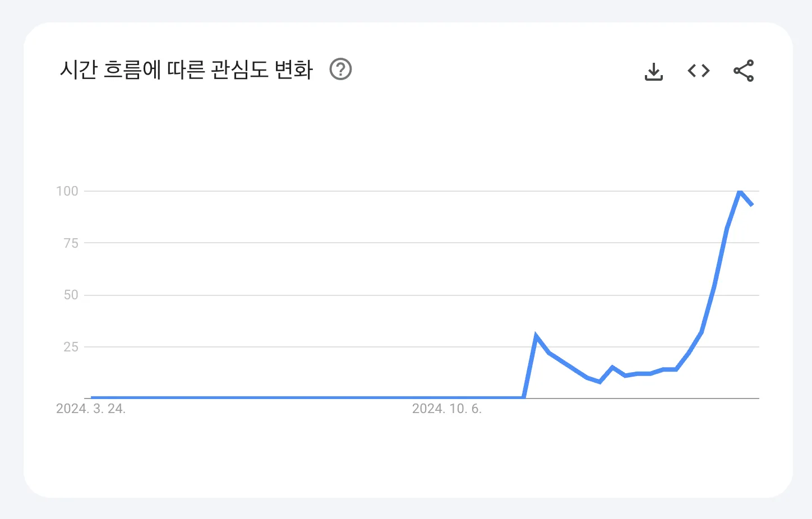Click the 75 y-axis label
This screenshot has width=812, height=519.
tap(71, 243)
